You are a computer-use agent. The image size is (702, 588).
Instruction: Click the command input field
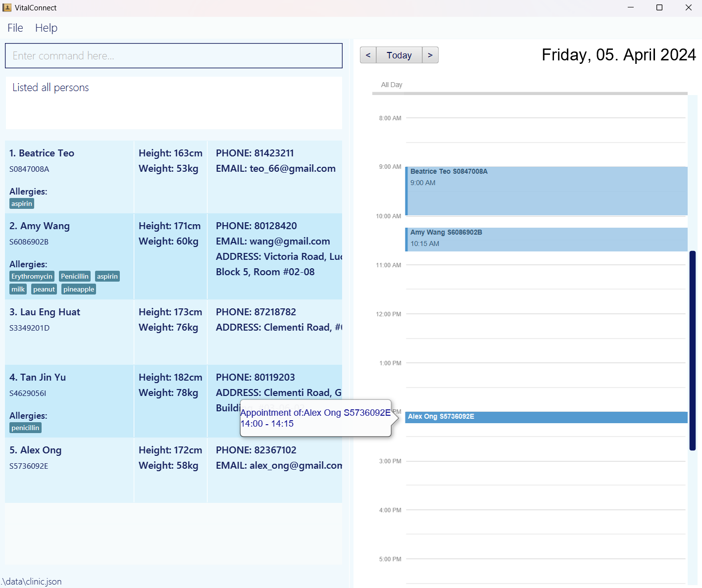coord(174,55)
